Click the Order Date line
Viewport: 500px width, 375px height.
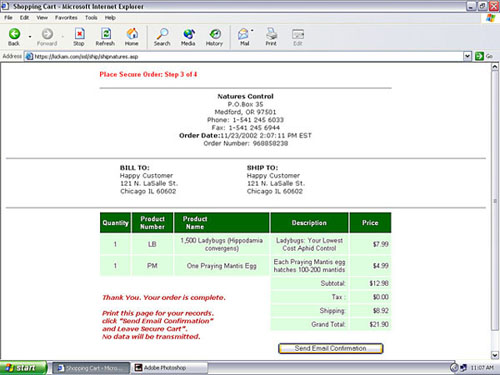click(x=245, y=135)
